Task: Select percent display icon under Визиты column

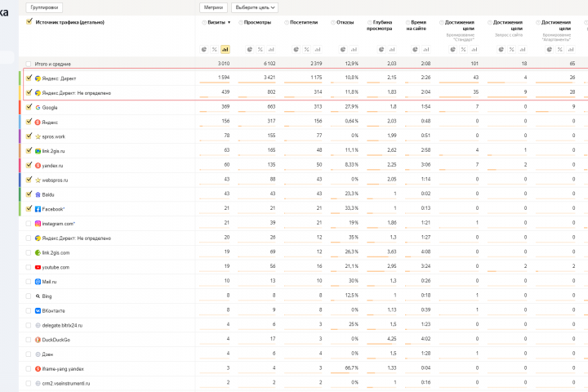Action: [x=214, y=49]
